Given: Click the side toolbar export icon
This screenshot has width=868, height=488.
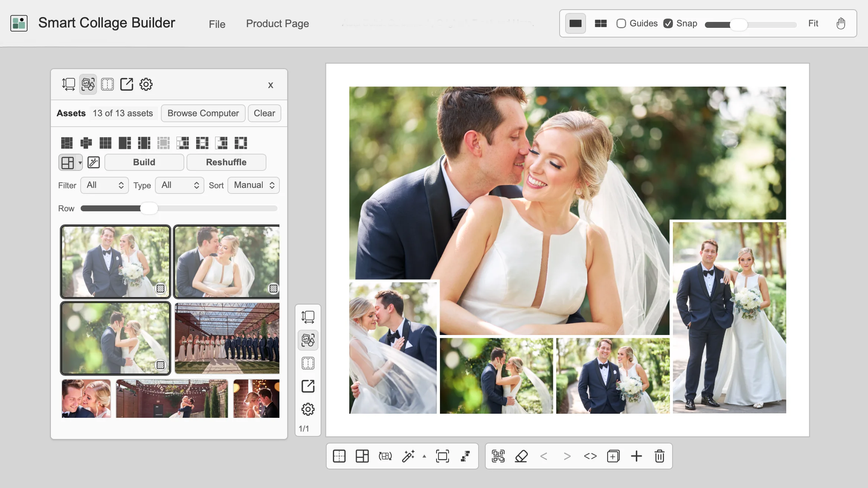Looking at the screenshot, I should [308, 386].
